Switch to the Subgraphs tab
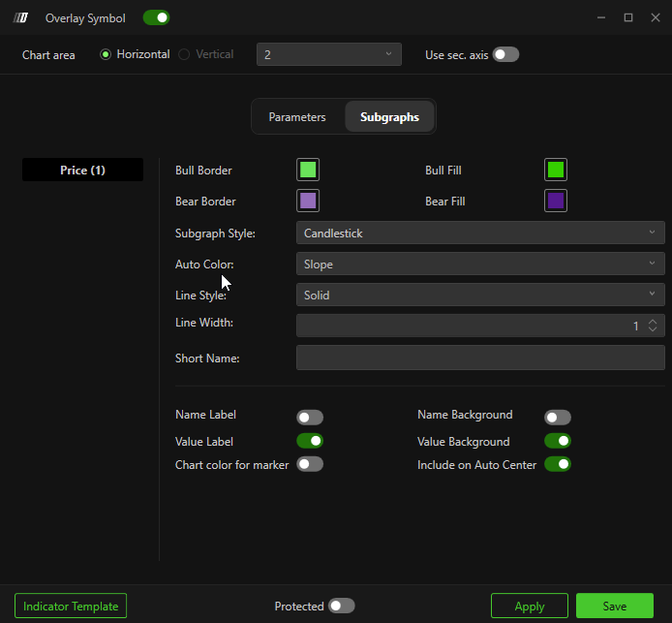Image resolution: width=672 pixels, height=623 pixels. tap(389, 117)
